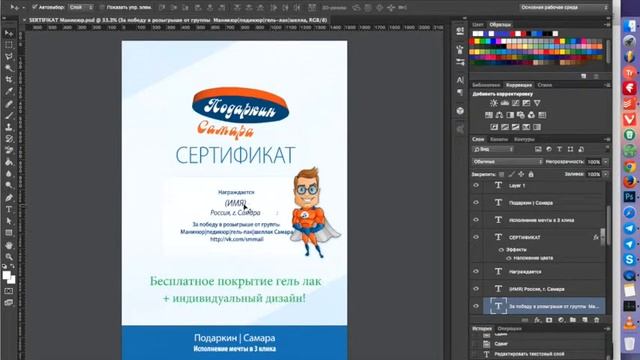Select the Lasso tool
The height and width of the screenshot is (360, 640).
tap(9, 56)
